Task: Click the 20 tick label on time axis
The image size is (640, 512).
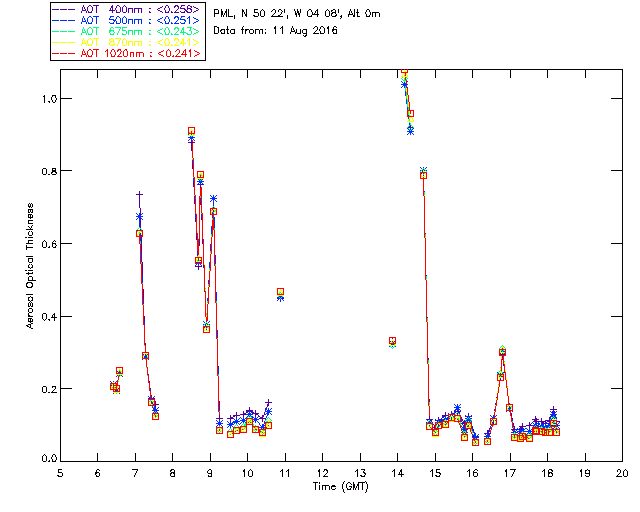Action: 622,473
